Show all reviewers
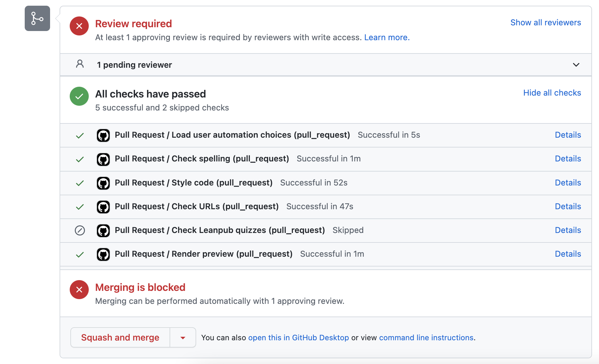Screen dimensions: 599x364 click(x=545, y=22)
